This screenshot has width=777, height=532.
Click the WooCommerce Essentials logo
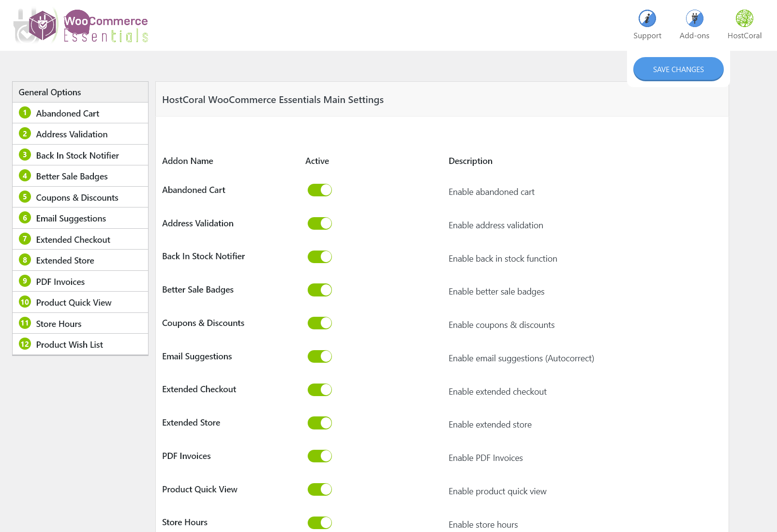pyautogui.click(x=81, y=26)
